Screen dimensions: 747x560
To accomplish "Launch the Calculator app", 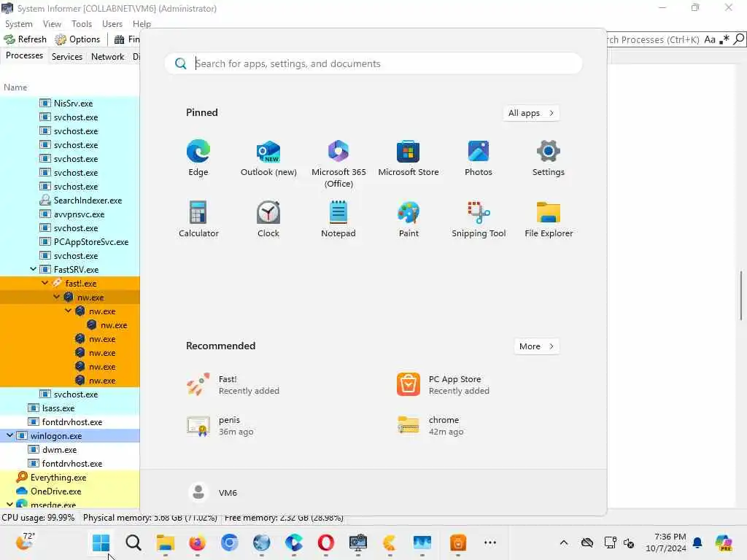I will click(198, 219).
